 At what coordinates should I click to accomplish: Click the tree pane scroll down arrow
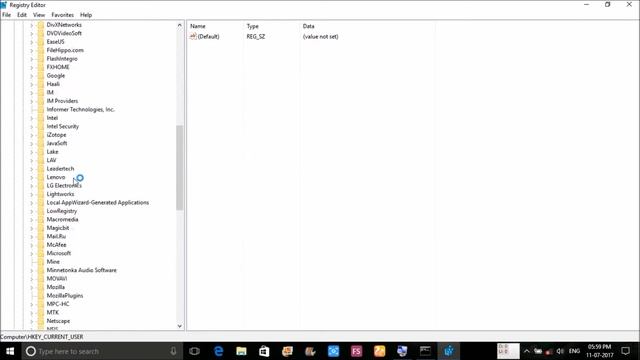[180, 326]
